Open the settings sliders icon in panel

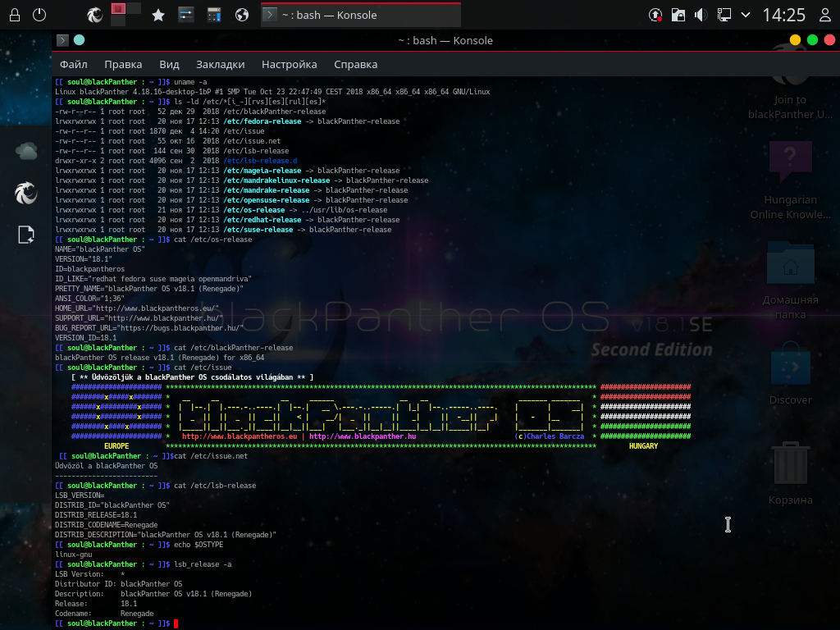pos(186,15)
